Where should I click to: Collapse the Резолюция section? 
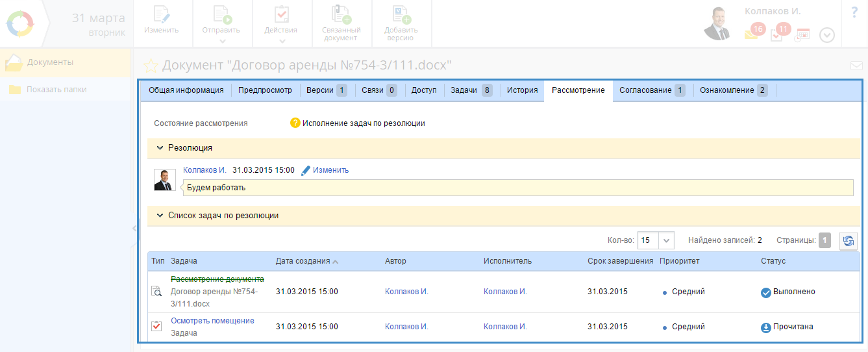pyautogui.click(x=160, y=148)
